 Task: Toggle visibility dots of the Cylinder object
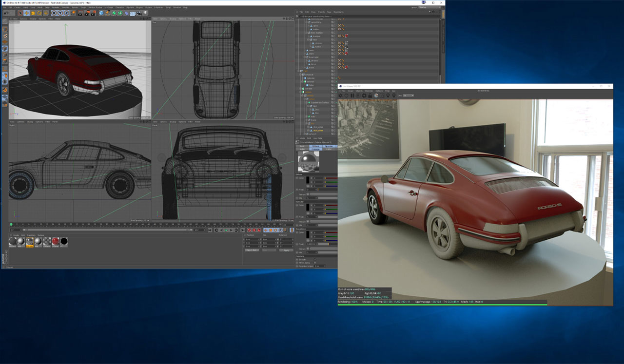334,78
